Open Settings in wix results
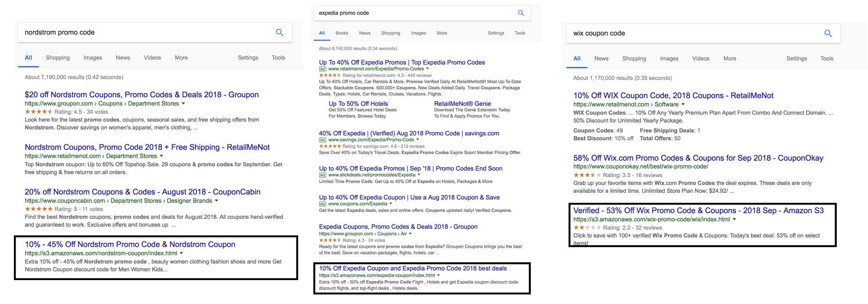 (796, 58)
